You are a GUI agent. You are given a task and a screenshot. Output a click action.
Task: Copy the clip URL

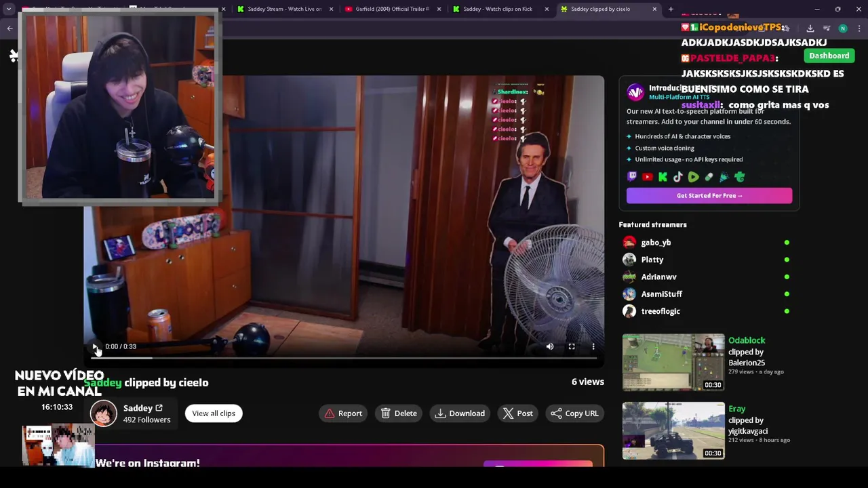575,413
